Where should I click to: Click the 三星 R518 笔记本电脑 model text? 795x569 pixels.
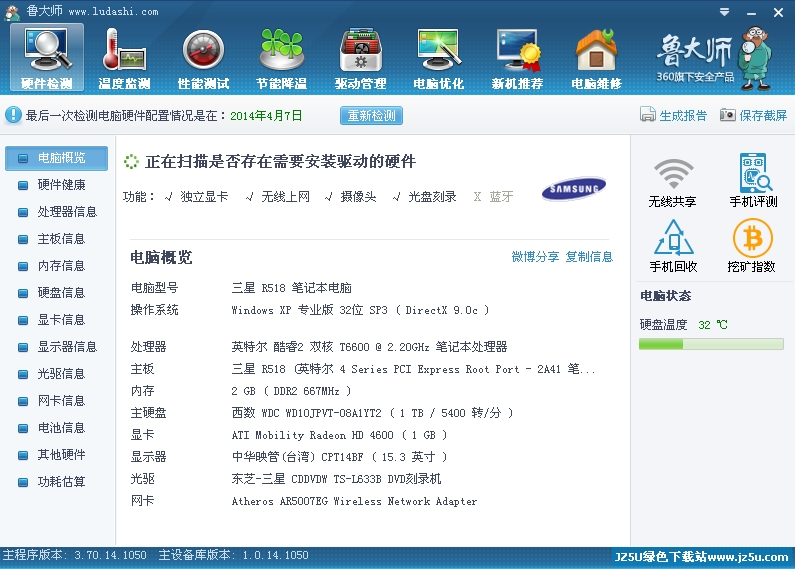click(x=292, y=288)
